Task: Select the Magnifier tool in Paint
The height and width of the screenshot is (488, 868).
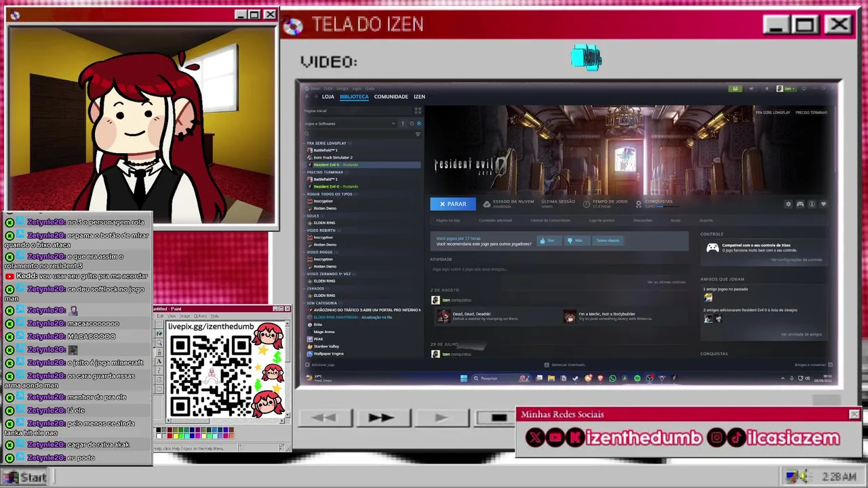Action: point(159,343)
